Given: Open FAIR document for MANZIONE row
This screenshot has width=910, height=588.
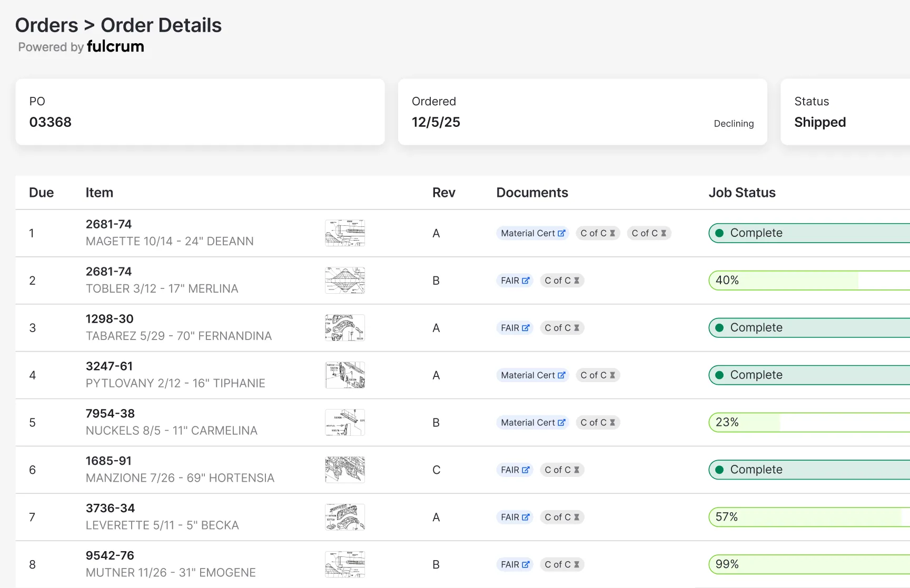Looking at the screenshot, I should click(x=515, y=470).
